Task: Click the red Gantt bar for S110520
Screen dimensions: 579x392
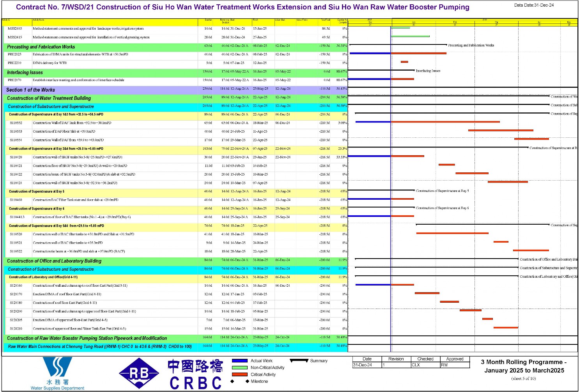Action: point(452,233)
